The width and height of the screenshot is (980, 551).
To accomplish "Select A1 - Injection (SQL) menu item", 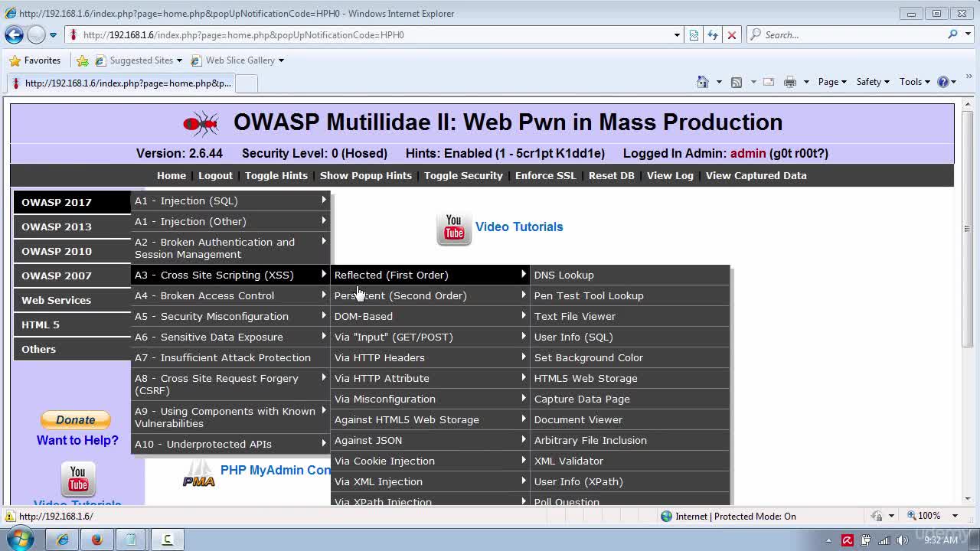I will pos(230,201).
